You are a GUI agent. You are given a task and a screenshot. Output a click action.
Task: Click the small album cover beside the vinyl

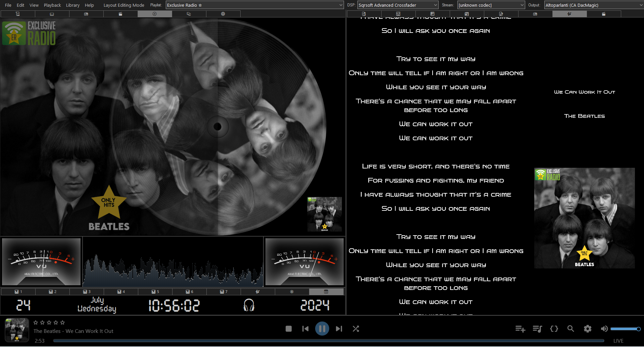click(325, 214)
